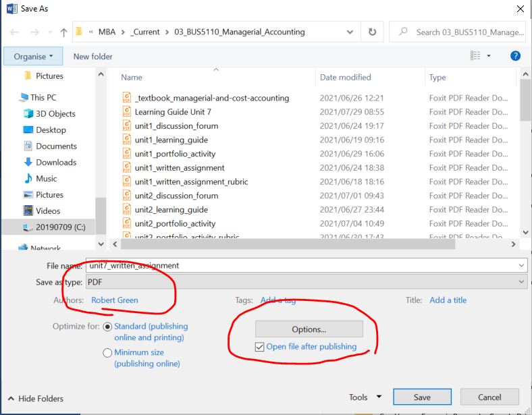
Task: Select Standard publishing optimize radio
Action: click(x=107, y=327)
